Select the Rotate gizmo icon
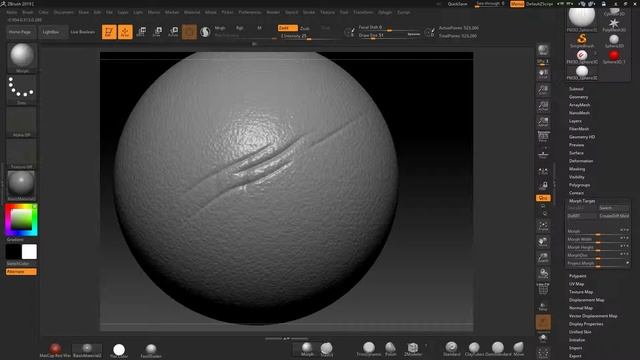This screenshot has height=360, width=640. [173, 32]
